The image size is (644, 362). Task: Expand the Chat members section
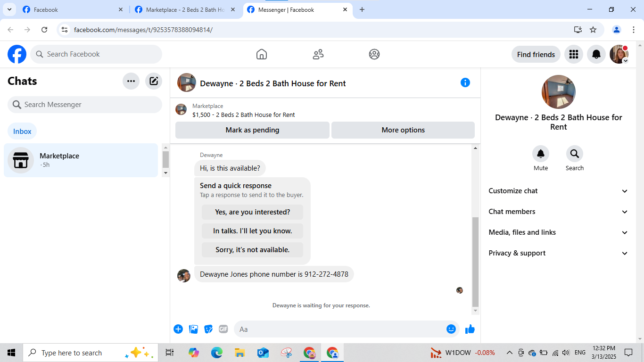559,212
